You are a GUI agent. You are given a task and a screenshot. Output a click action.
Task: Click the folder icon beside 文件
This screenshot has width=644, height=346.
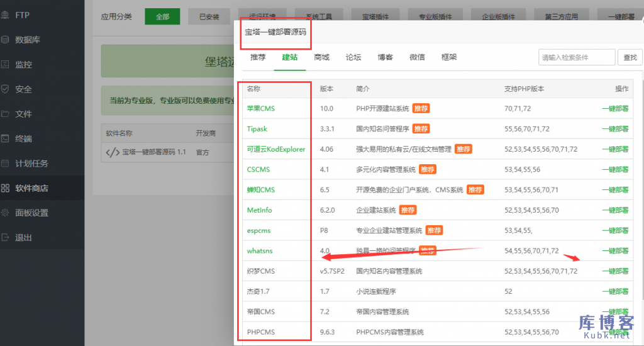[x=5, y=114]
